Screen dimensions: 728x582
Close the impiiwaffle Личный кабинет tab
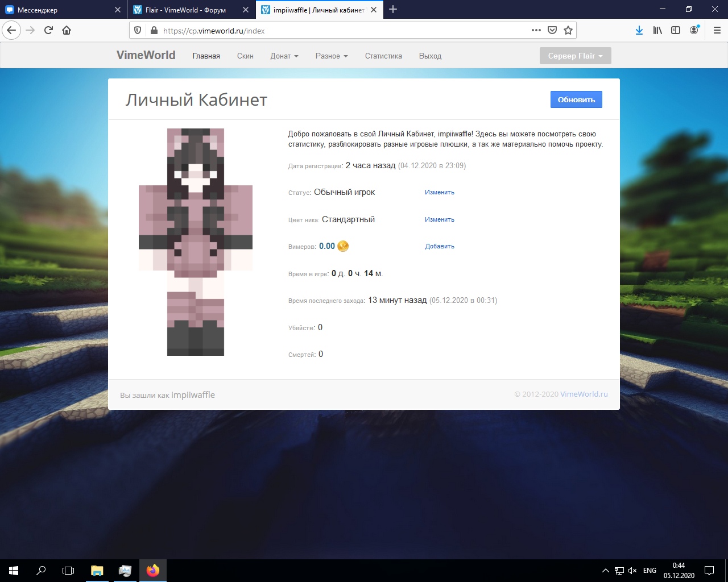pos(374,10)
